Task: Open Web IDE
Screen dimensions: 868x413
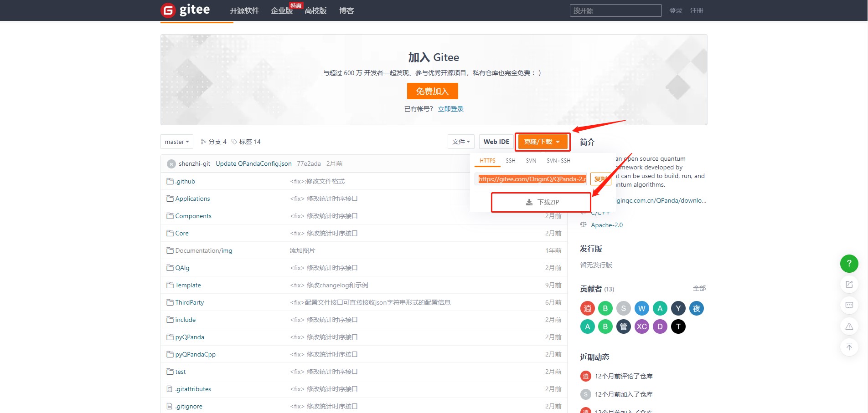Action: pyautogui.click(x=496, y=142)
